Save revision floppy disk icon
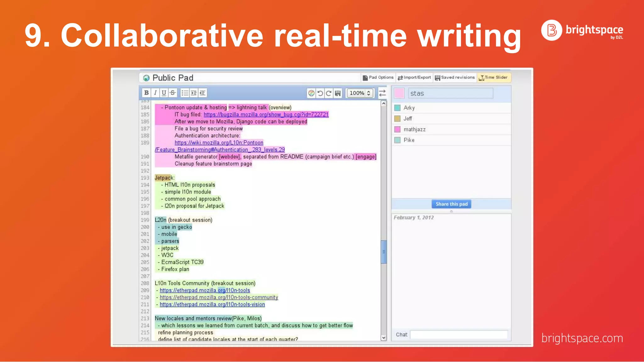The image size is (644, 362). coord(338,93)
